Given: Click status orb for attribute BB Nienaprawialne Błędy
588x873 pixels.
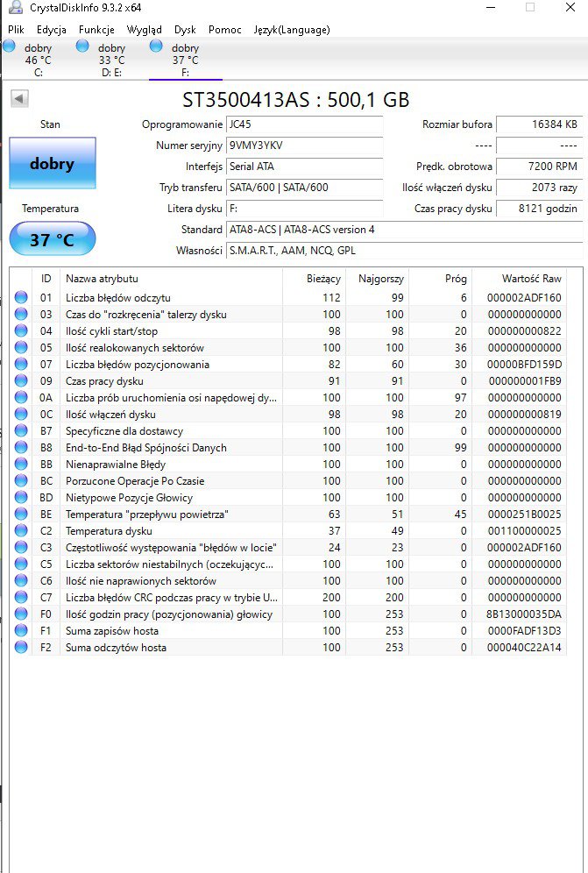Looking at the screenshot, I should click(21, 465).
